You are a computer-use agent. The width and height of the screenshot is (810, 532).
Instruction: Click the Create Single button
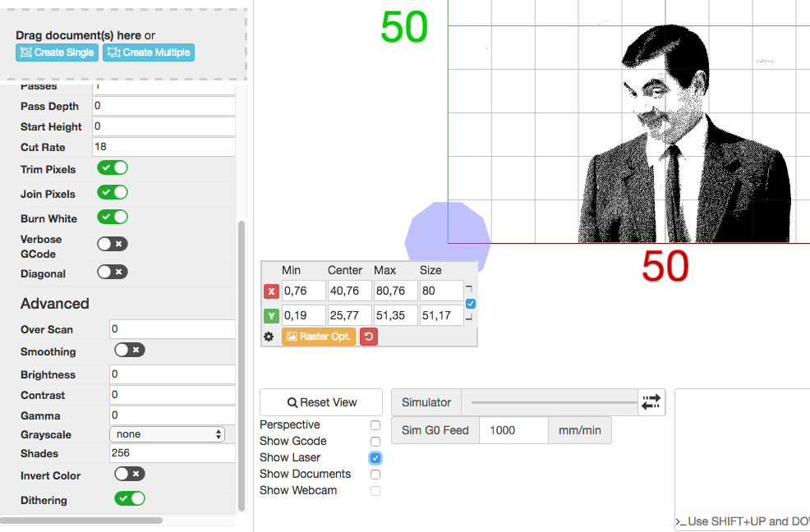(x=57, y=53)
